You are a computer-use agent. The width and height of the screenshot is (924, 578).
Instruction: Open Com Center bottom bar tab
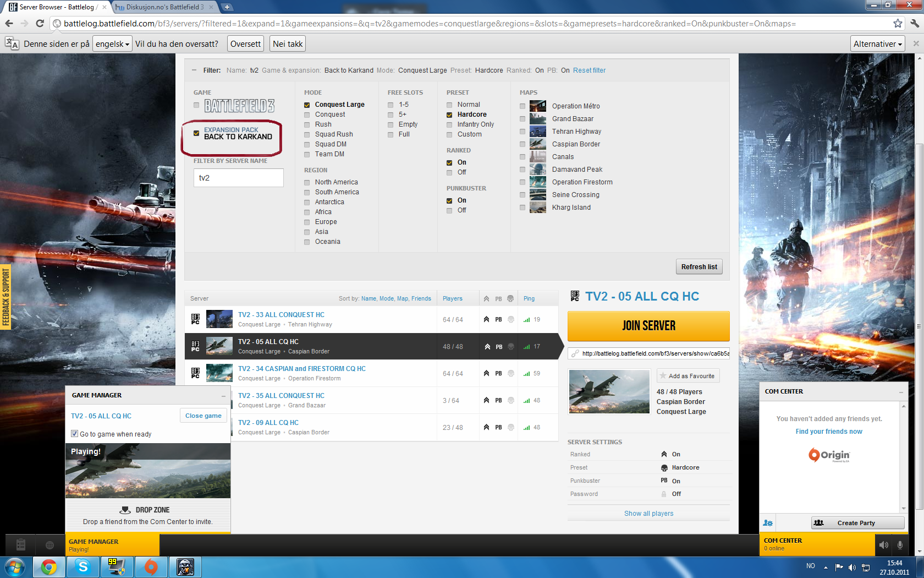tap(817, 545)
